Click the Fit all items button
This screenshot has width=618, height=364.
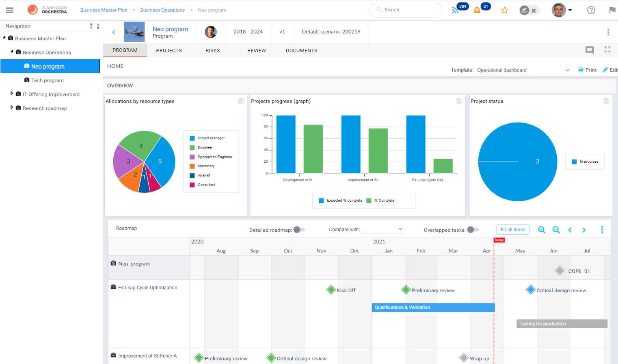tap(513, 230)
